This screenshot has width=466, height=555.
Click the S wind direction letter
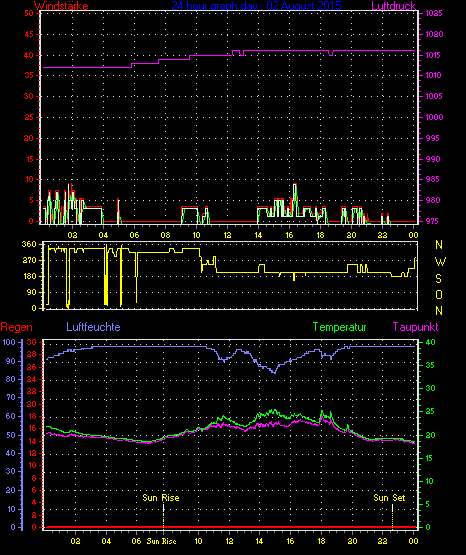coord(438,279)
